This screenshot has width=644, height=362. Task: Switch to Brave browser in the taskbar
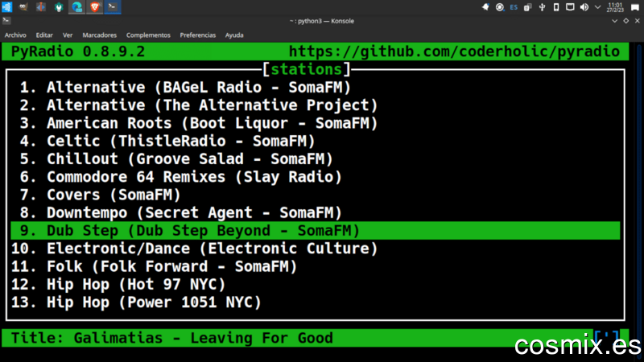coord(94,7)
